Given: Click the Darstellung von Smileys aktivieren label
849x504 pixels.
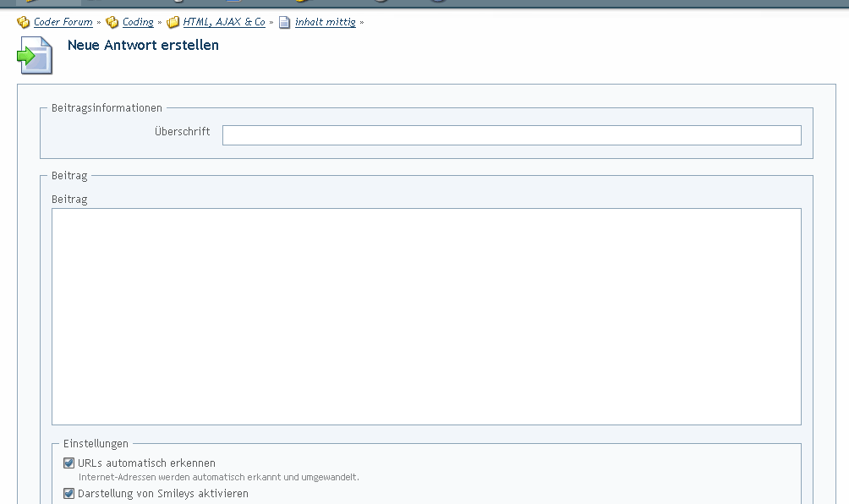Looking at the screenshot, I should point(162,494).
